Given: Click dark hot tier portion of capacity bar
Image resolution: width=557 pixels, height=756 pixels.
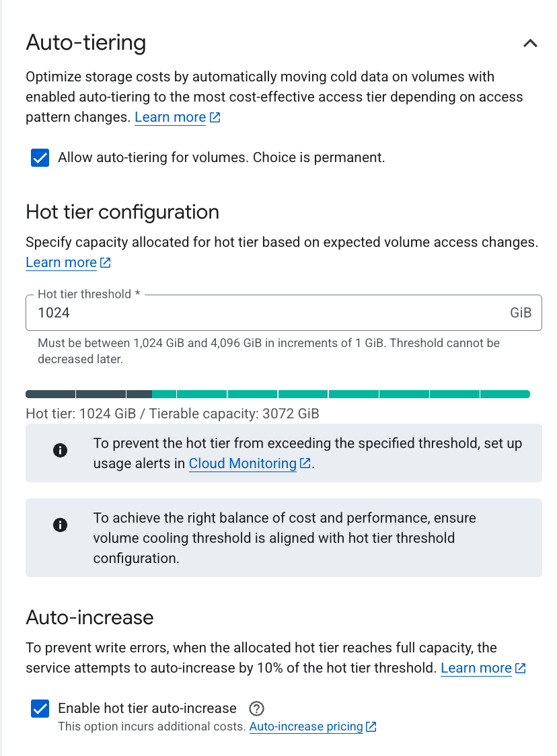Looking at the screenshot, I should (x=89, y=394).
